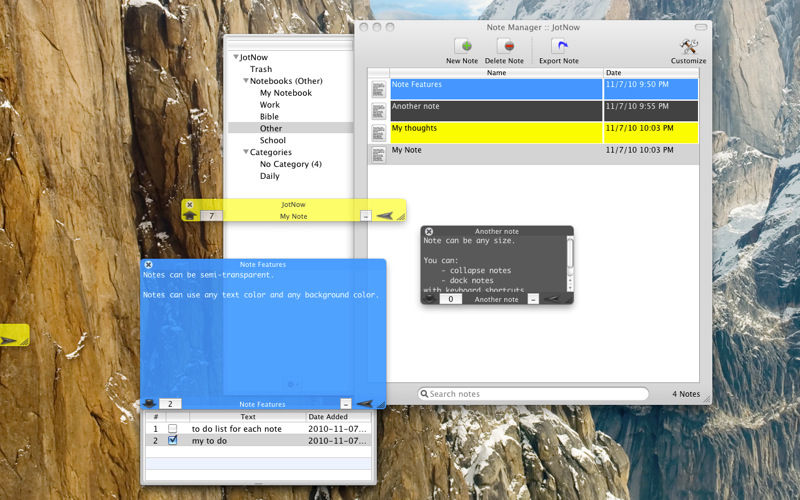
Task: Collapse the Notebooks (Other) tree node
Action: click(246, 81)
